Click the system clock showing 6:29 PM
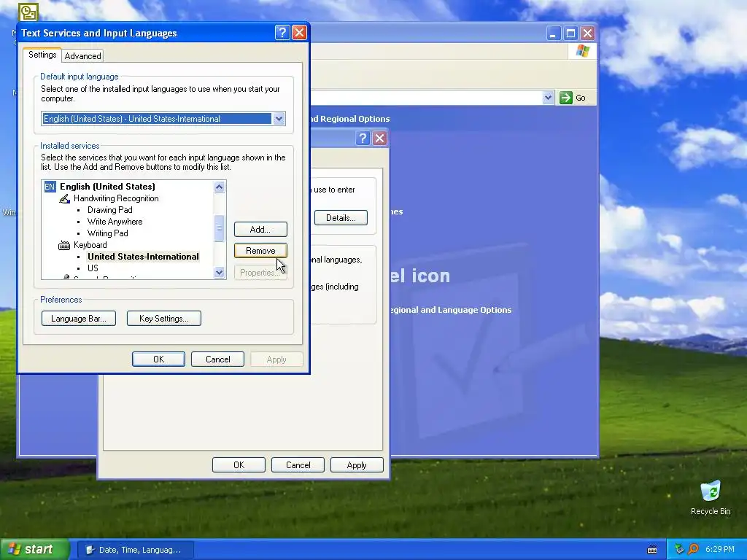747x560 pixels. point(719,550)
